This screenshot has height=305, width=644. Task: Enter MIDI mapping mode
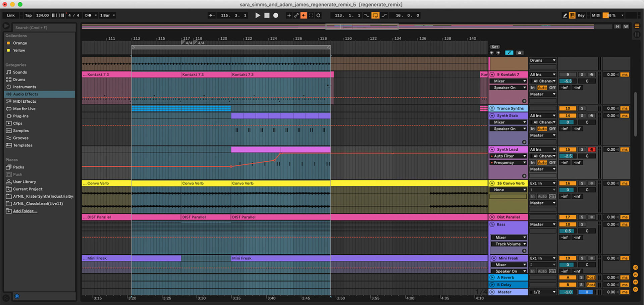[x=596, y=15]
